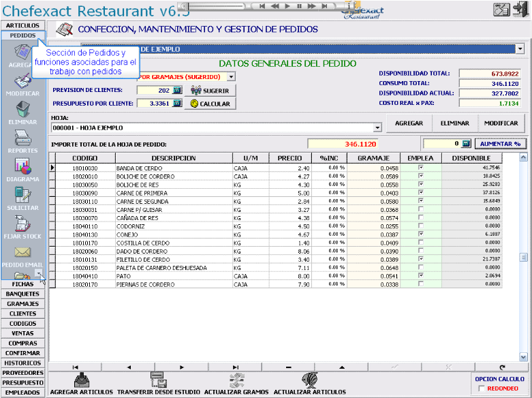
Task: Click the SOLICITAR calculator icon
Action: point(22,195)
